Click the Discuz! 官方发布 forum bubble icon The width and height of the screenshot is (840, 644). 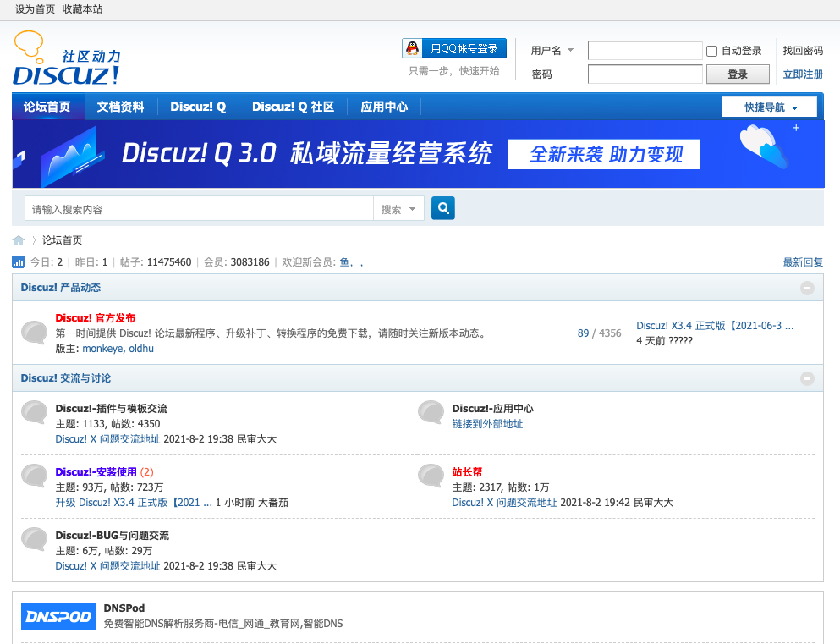click(35, 333)
